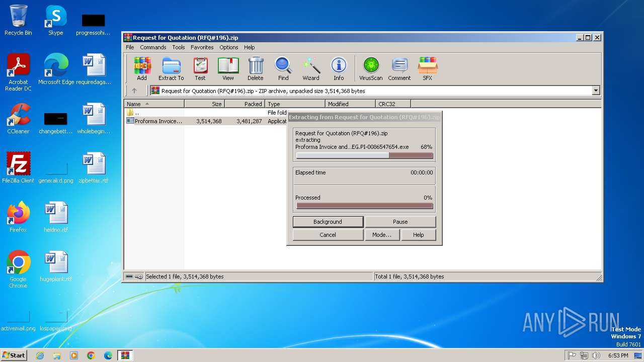
Task: Click the Delete trash toolbar icon
Action: 256,69
